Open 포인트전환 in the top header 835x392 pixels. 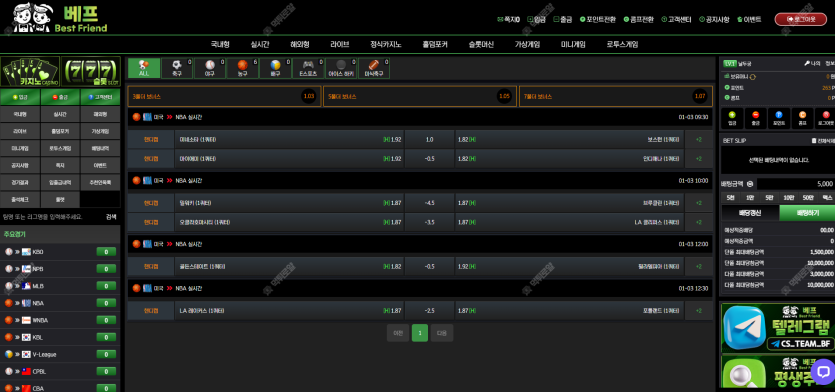[x=597, y=19]
